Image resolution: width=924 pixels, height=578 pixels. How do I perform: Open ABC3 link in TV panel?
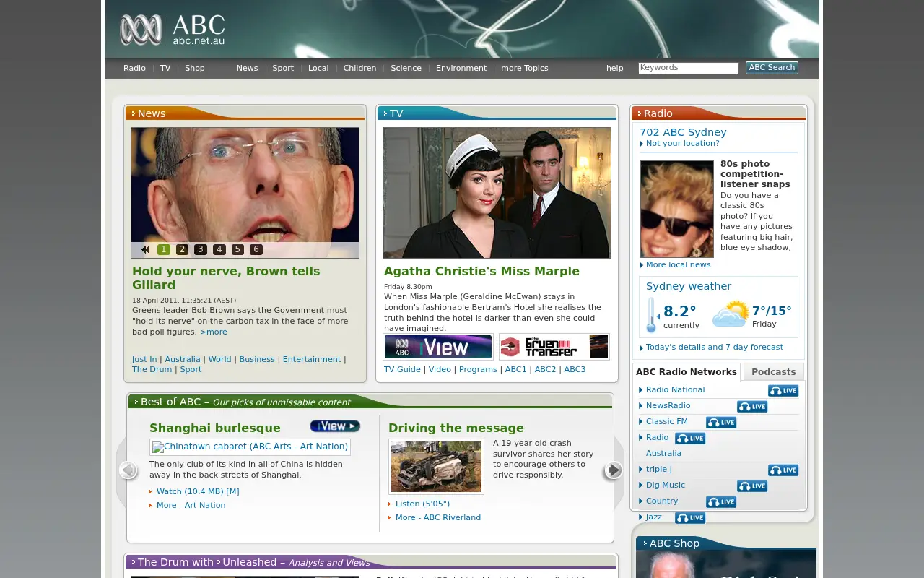coord(575,369)
